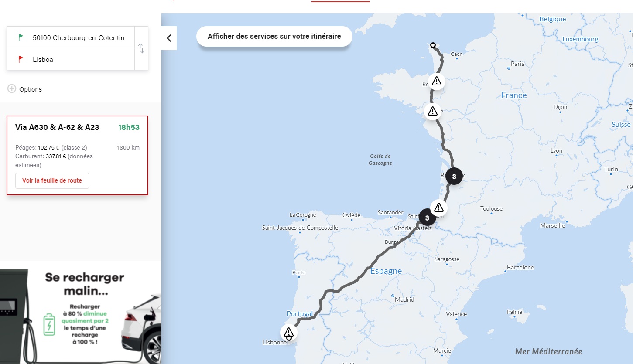Click the warning icon near Rennes
Image resolution: width=633 pixels, height=364 pixels.
pyautogui.click(x=436, y=81)
